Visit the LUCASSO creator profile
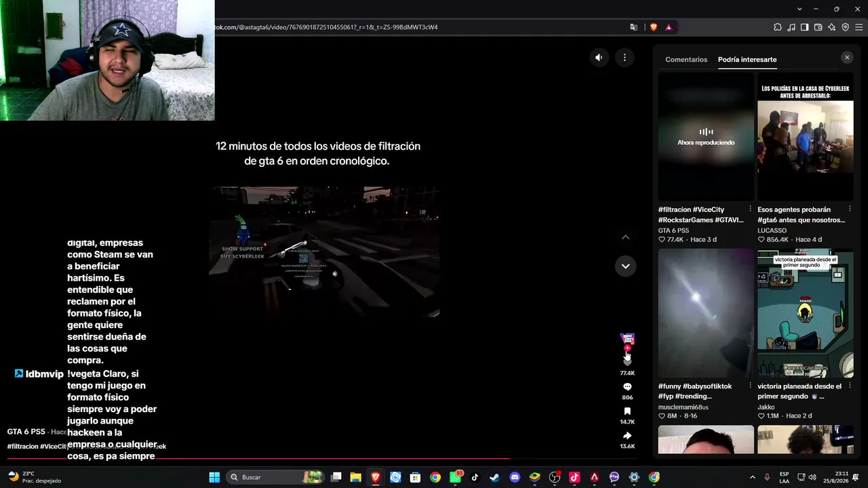The image size is (868, 488). 772,230
